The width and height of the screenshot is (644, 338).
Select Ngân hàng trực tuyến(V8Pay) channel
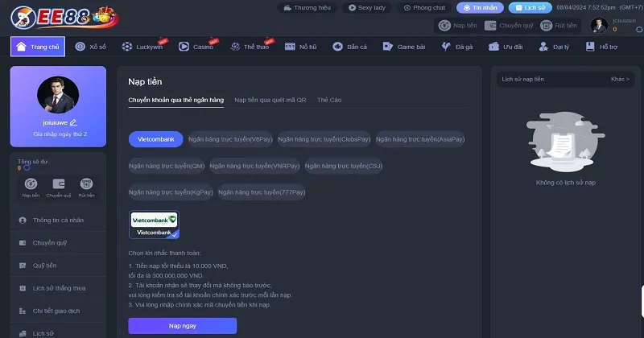click(230, 139)
